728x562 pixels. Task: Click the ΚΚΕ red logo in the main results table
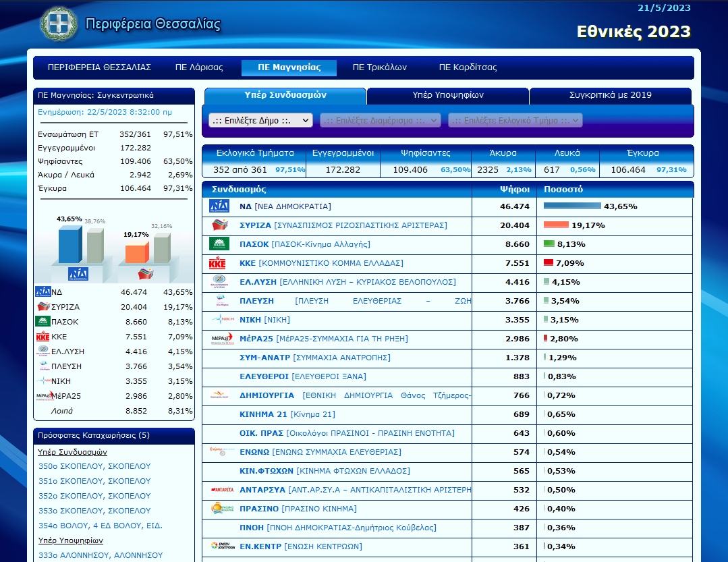(217, 263)
